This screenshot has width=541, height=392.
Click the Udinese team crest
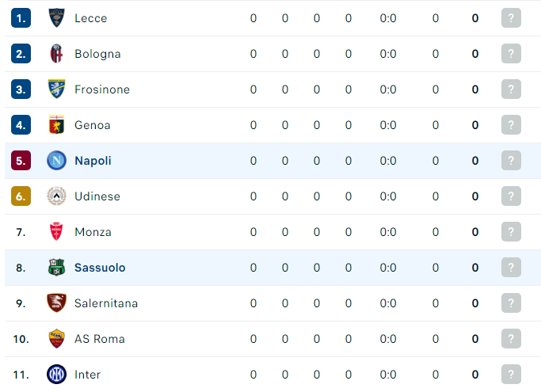pos(56,196)
